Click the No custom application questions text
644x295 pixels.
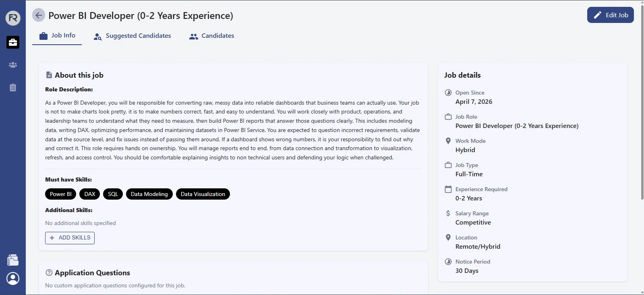click(x=115, y=285)
